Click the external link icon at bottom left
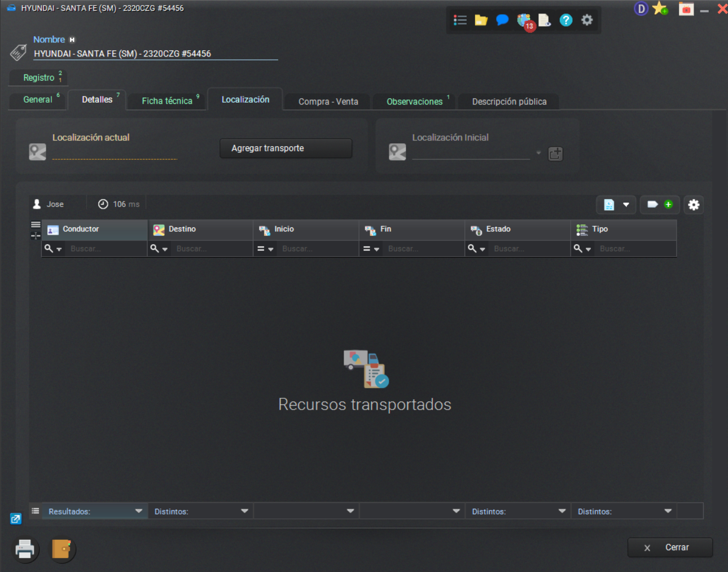 tap(15, 518)
